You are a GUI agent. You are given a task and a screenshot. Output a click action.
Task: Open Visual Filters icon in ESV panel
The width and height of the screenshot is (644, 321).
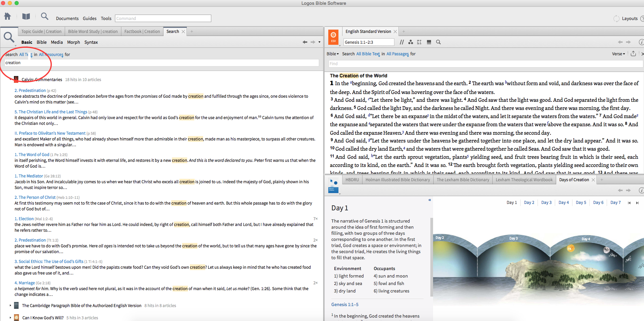[411, 42]
